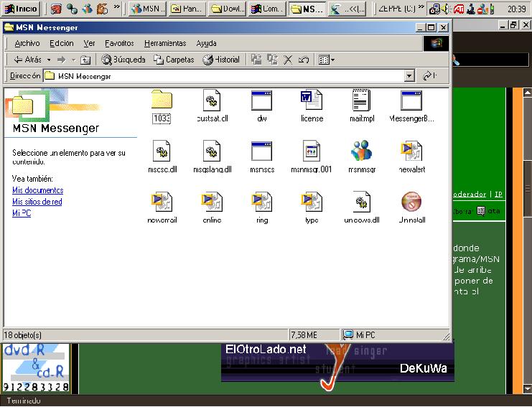Open the Edición menu

(62, 43)
